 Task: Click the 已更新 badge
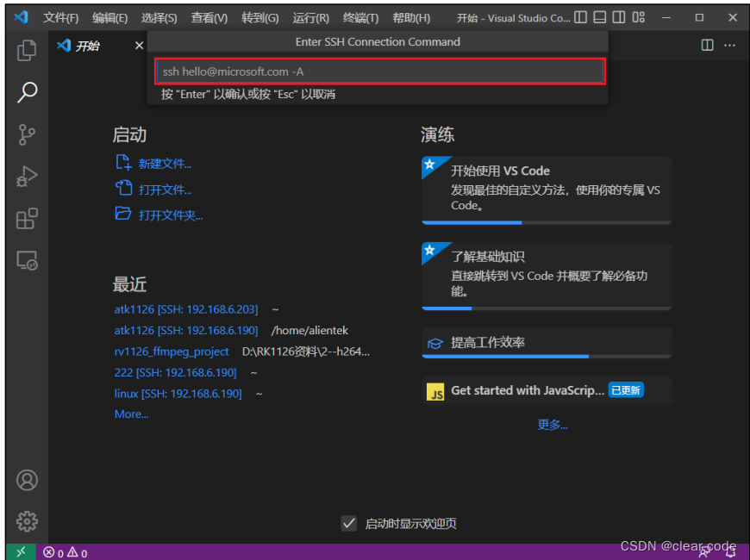tap(626, 390)
